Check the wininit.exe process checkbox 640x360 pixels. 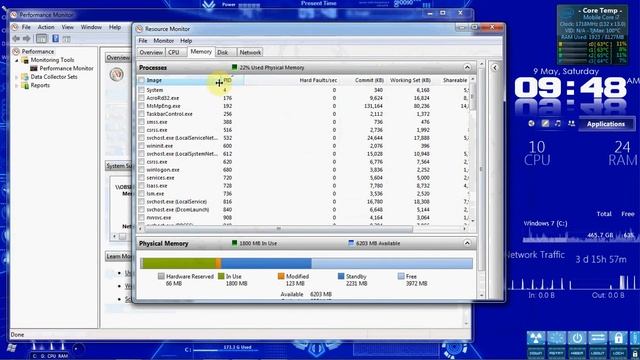tap(142, 146)
